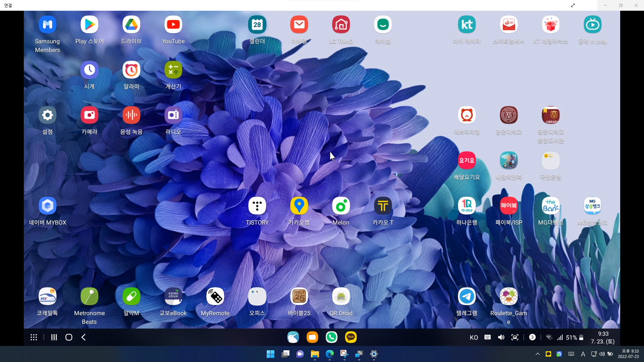Open the DeX apps grid button
This screenshot has height=362, width=644.
tap(34, 337)
